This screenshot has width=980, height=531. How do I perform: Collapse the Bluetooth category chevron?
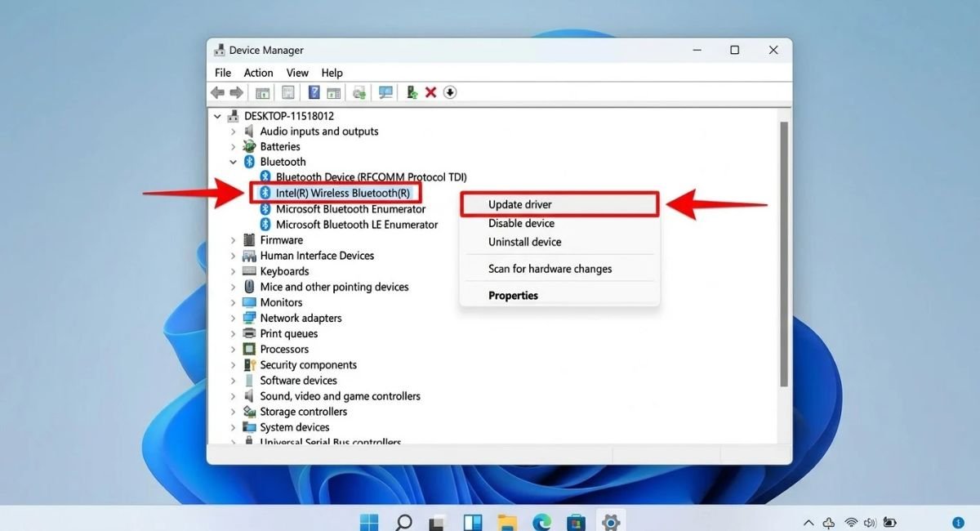pos(233,162)
